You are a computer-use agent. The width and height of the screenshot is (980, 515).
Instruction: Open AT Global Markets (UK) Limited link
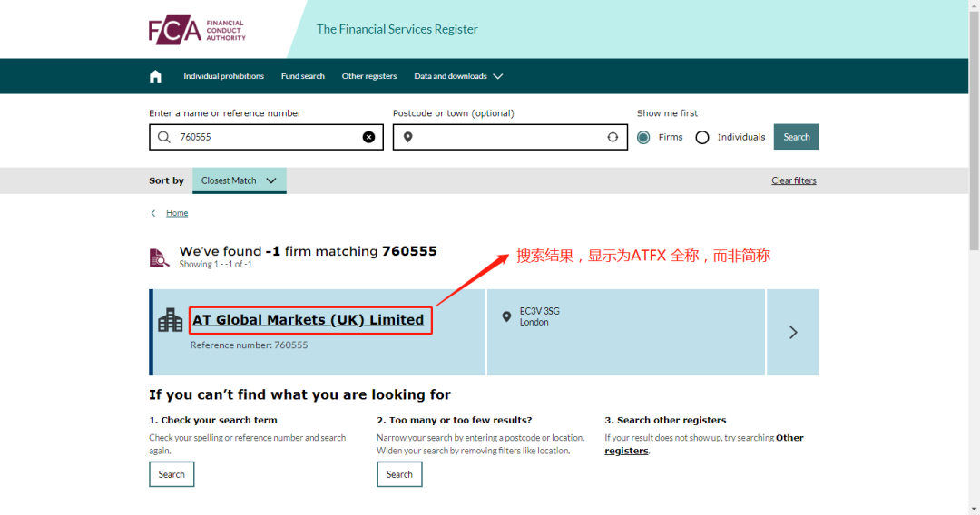click(x=309, y=320)
